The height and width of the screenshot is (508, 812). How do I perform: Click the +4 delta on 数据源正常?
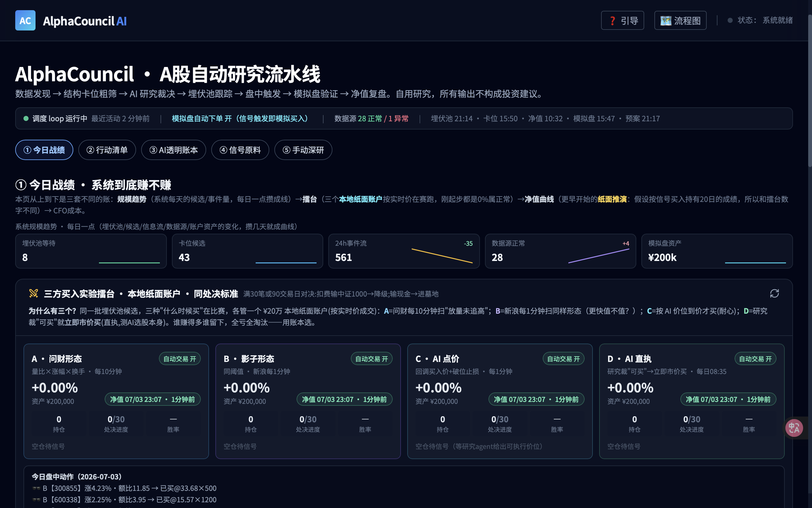click(x=626, y=244)
